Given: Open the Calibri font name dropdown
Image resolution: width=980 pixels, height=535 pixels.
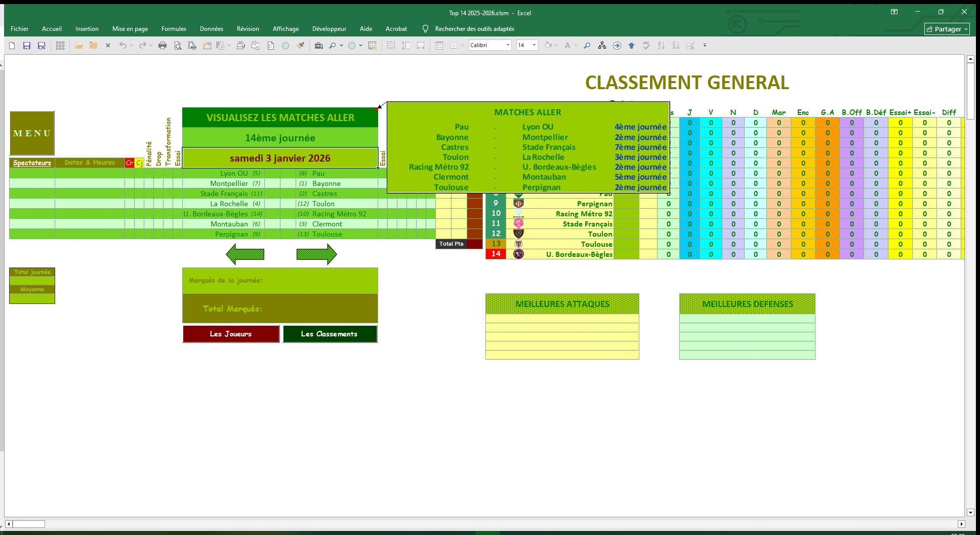Looking at the screenshot, I should click(x=508, y=45).
